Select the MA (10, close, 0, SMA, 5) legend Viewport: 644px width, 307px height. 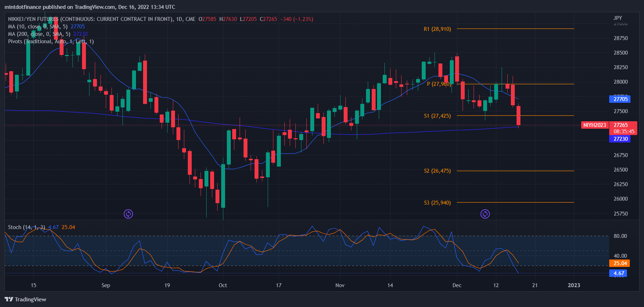point(38,27)
